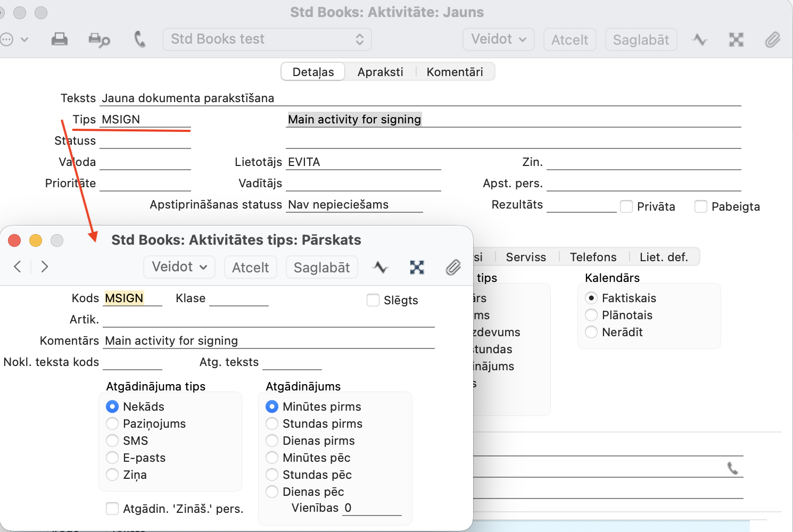Expand the Veidot menu in main toolbar

click(x=499, y=39)
